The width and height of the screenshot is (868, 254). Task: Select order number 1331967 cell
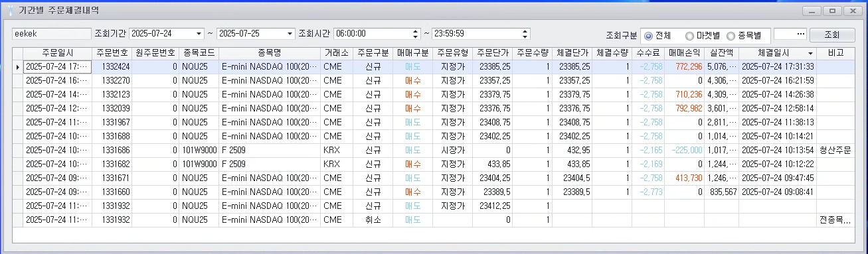112,123
